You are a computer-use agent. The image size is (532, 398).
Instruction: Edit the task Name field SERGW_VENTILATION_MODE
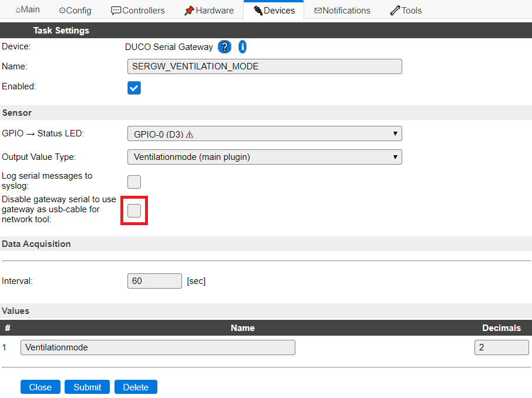point(265,66)
